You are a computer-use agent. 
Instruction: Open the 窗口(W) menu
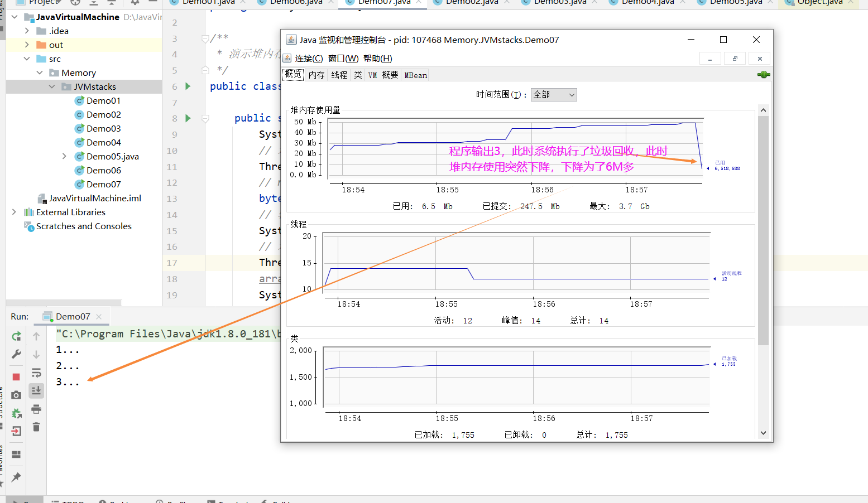(x=343, y=59)
